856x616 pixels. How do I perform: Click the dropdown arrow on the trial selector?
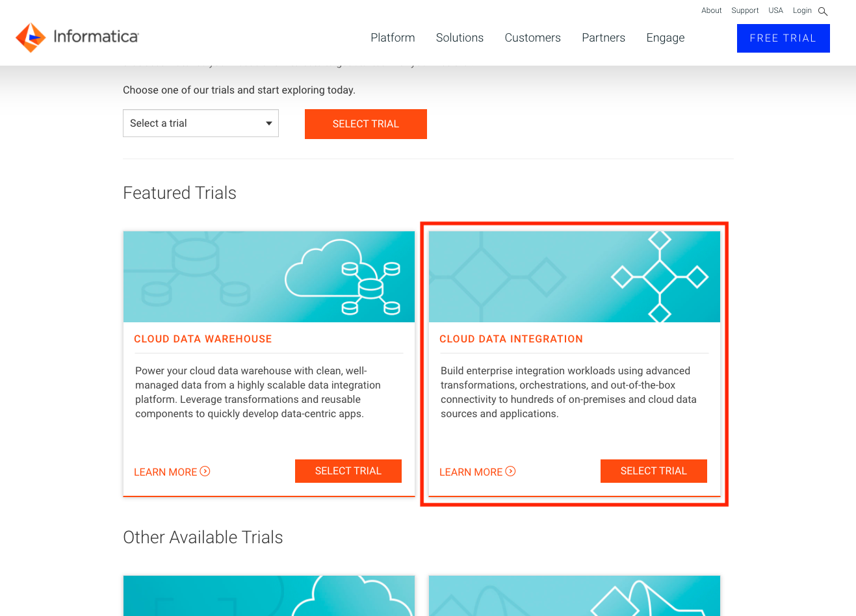tap(268, 123)
